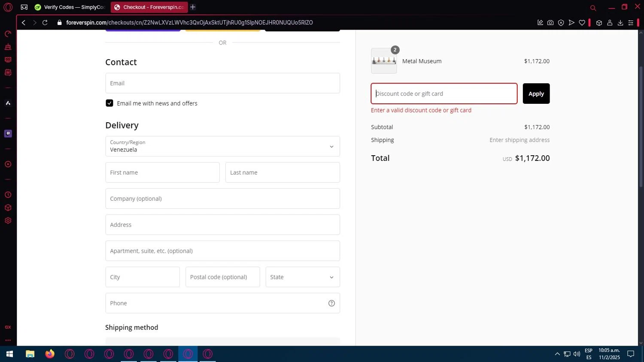This screenshot has height=362, width=644.
Task: Click the address bar URL
Action: point(189,23)
